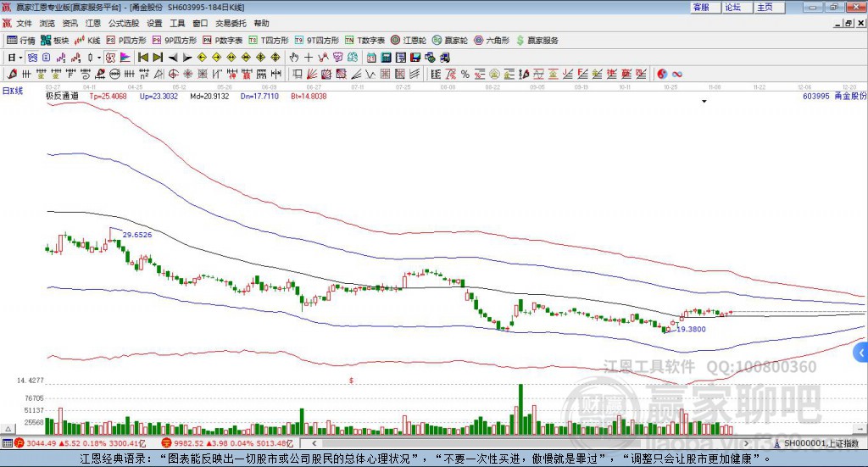The height and width of the screenshot is (467, 868).
Task: Click the 3044.49 index value in status bar
Action: tap(41, 443)
